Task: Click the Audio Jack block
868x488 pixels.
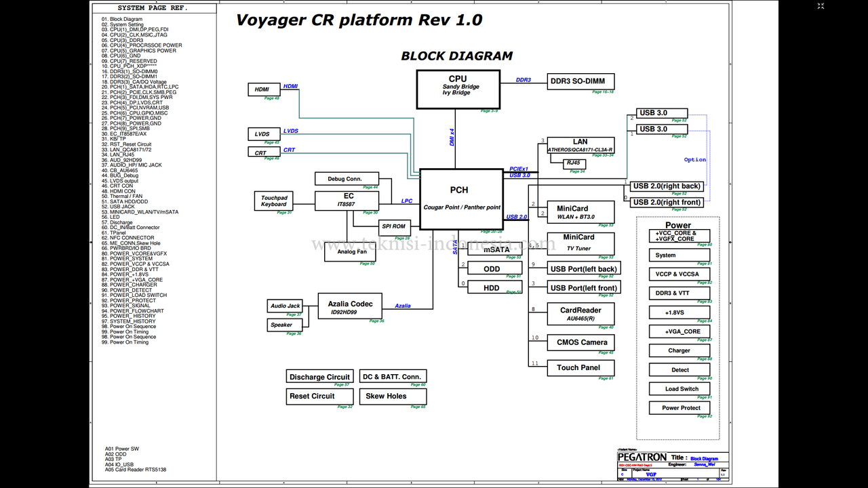Action: (285, 306)
